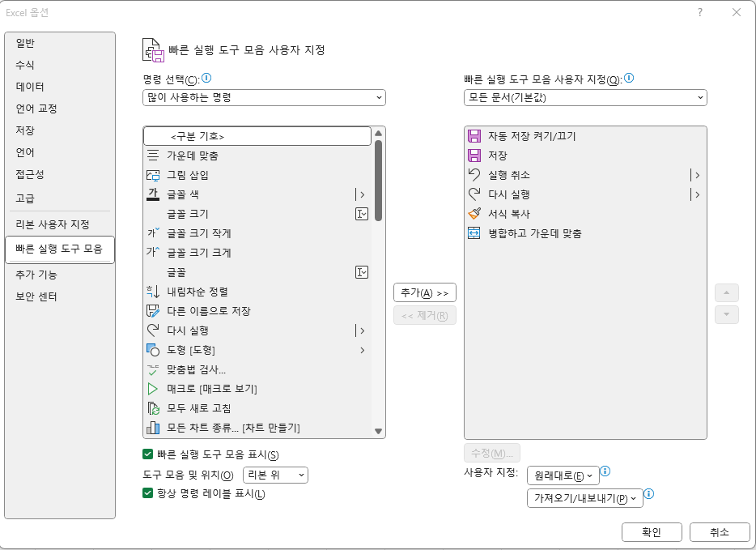Open the 수식 options category
756x550 pixels.
point(60,65)
